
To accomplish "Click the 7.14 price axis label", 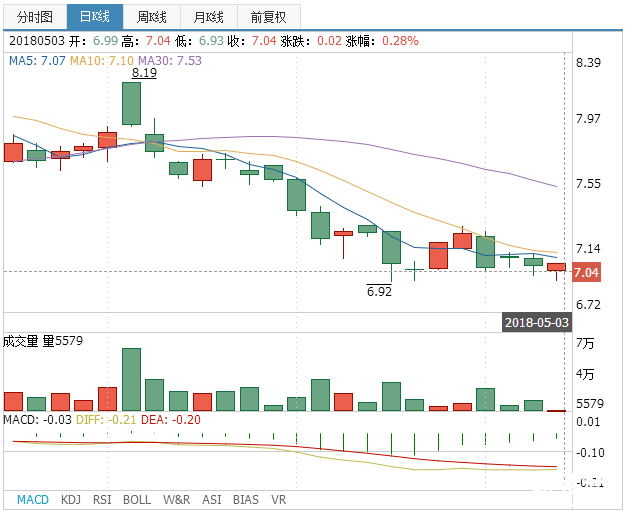I will point(588,248).
